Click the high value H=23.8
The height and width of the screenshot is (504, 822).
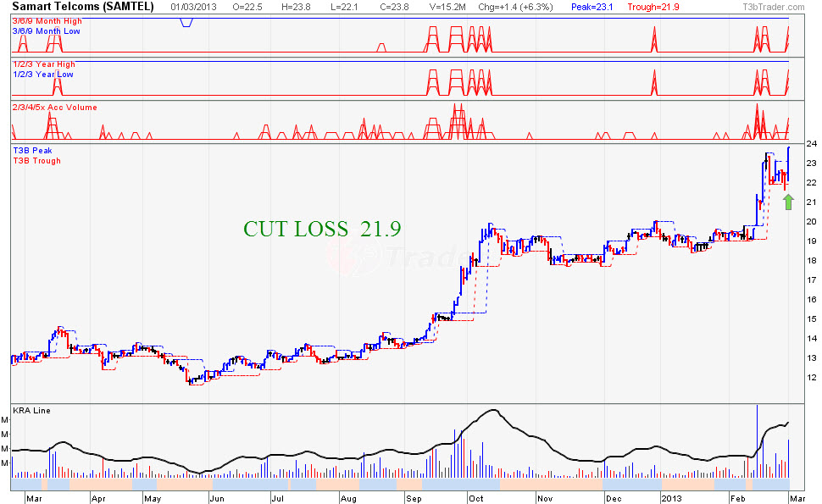click(x=296, y=8)
